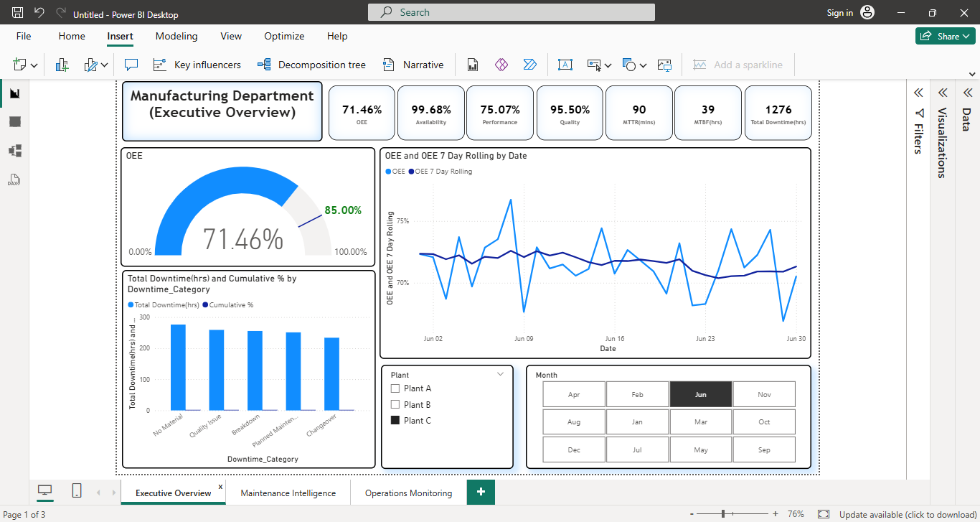The width and height of the screenshot is (980, 522).
Task: Select the Nov month button
Action: click(764, 394)
